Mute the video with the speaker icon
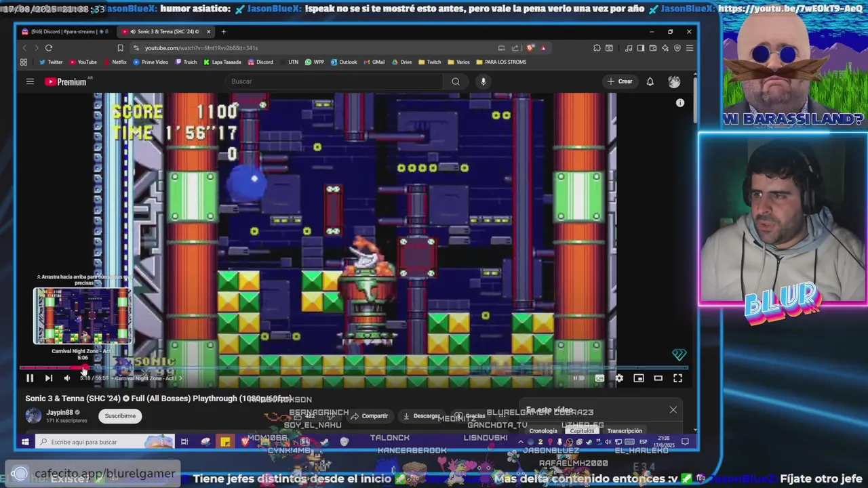Viewport: 868px width, 488px height. (x=66, y=378)
